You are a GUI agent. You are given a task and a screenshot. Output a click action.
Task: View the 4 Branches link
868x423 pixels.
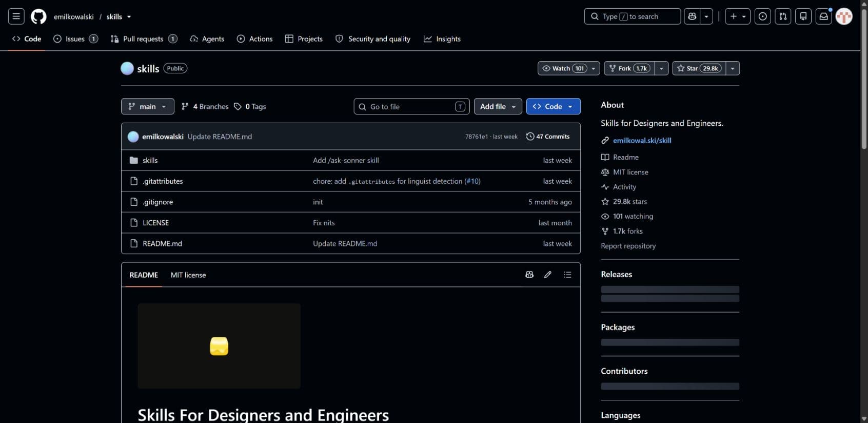tap(205, 106)
